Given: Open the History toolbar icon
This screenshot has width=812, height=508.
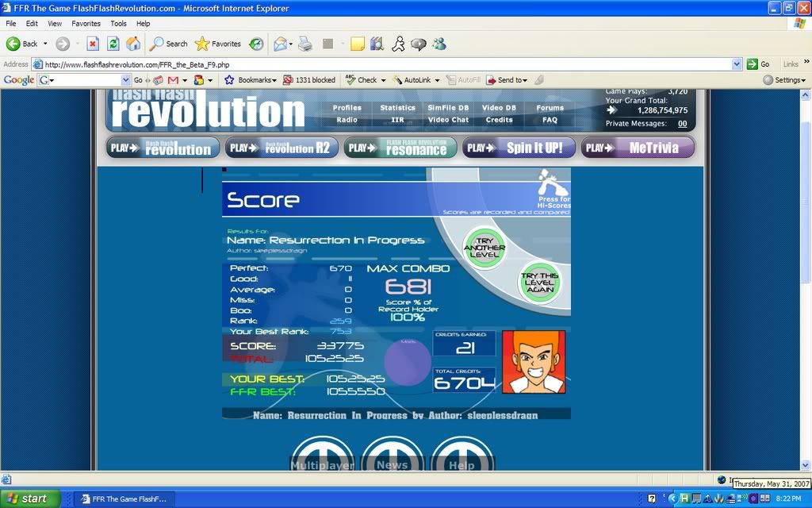Looking at the screenshot, I should click(x=256, y=44).
